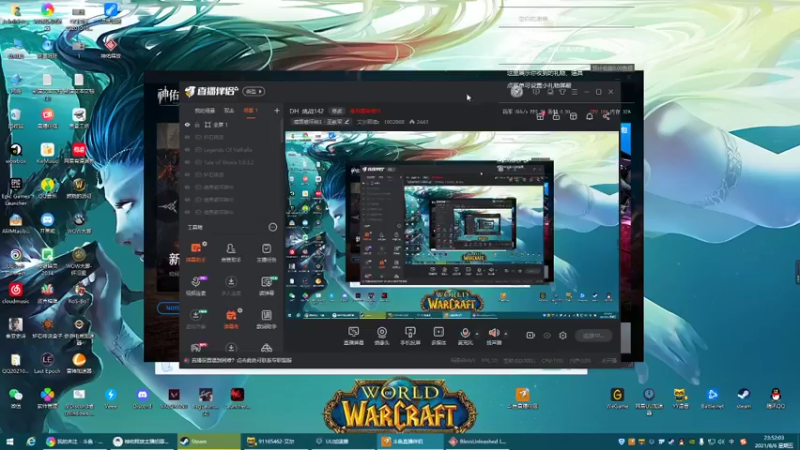The image size is (800, 450).
Task: Open the third tool in the second toolbox row
Action: [266, 286]
